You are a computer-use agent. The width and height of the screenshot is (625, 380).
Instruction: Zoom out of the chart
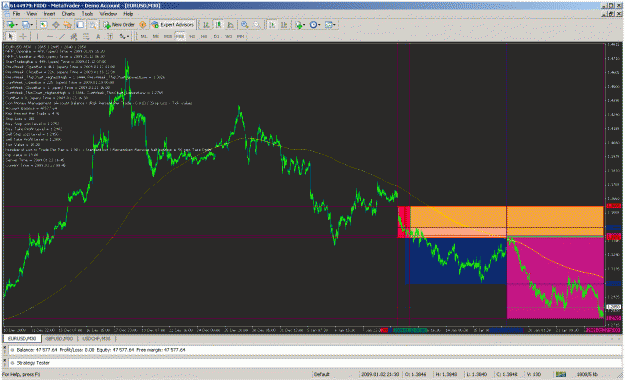[257, 25]
